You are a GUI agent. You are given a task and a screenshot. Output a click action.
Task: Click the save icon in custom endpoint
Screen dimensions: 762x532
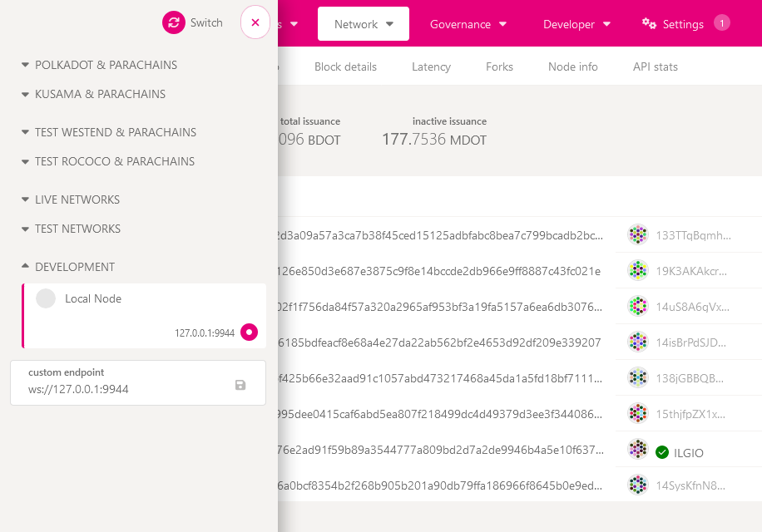tap(240, 385)
